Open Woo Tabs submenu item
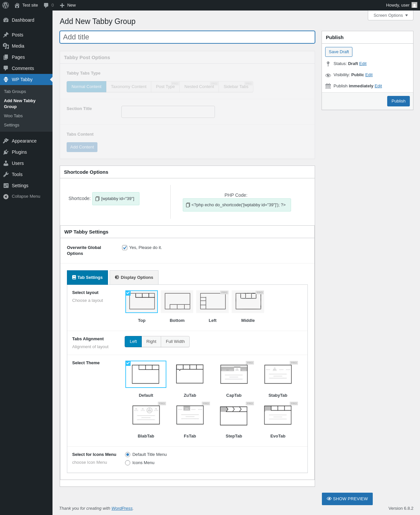 (13, 116)
